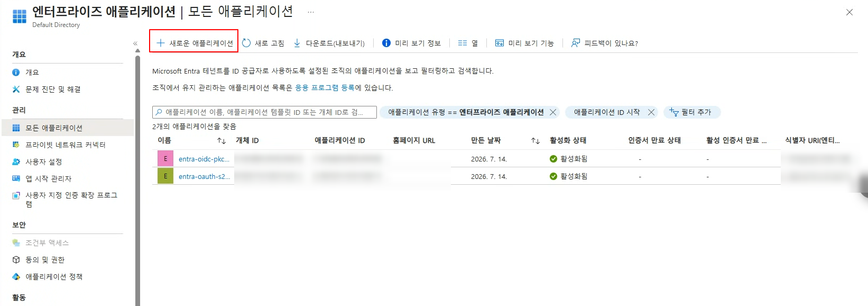Screen dimensions: 868x306
Task: Click the application search input field
Action: tap(264, 112)
